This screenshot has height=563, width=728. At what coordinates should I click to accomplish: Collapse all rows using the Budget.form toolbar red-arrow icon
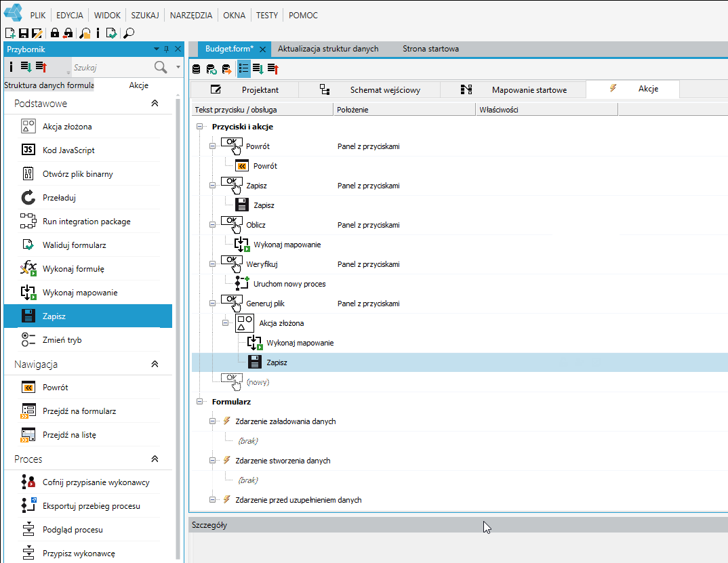tap(273, 69)
